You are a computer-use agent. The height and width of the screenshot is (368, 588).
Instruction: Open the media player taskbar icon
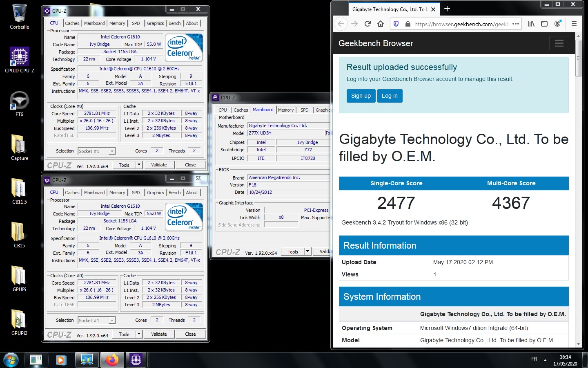(x=61, y=360)
